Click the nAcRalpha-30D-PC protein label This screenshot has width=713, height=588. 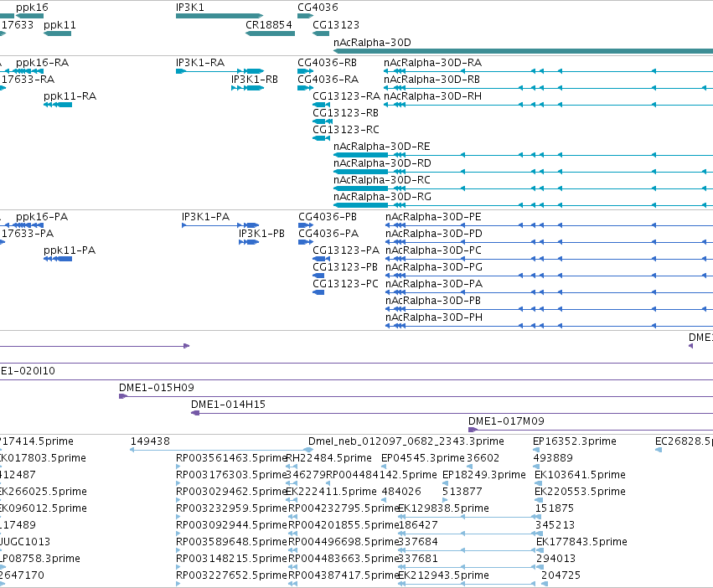tap(433, 250)
